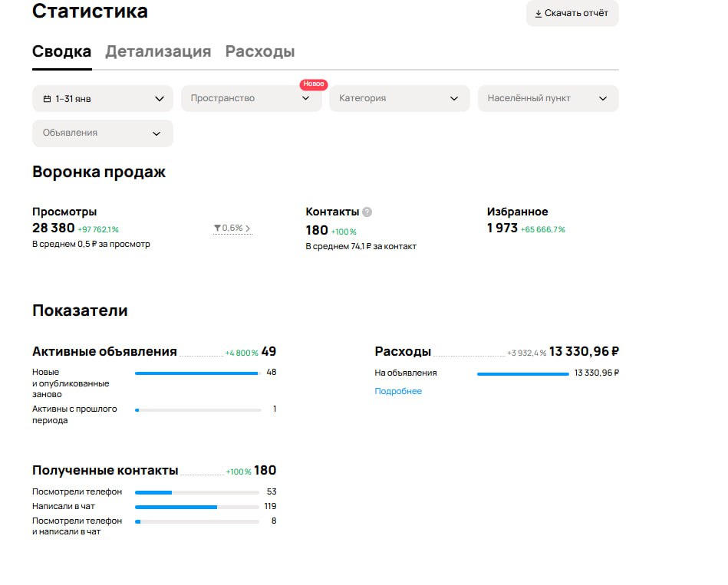Open the Расходы tab
Screen dimensions: 728x585
(259, 52)
